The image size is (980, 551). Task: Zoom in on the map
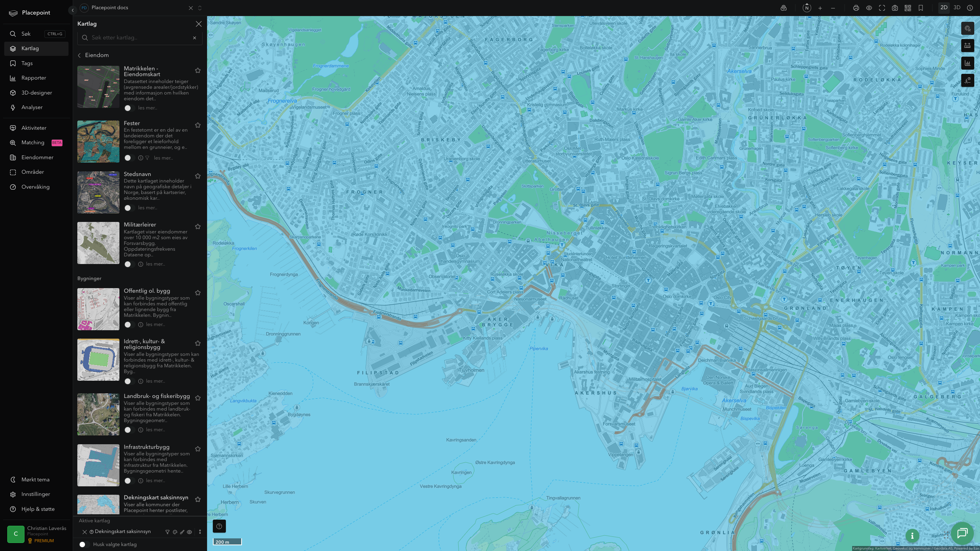point(820,8)
